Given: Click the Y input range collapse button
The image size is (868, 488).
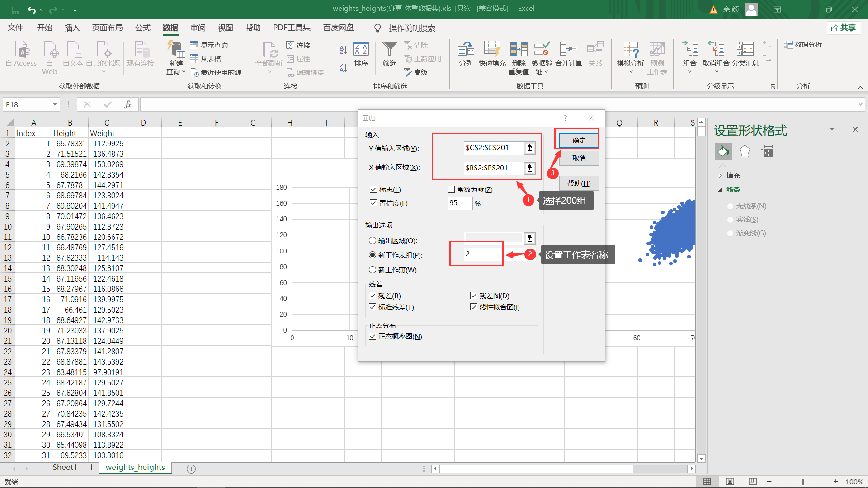Looking at the screenshot, I should [529, 148].
